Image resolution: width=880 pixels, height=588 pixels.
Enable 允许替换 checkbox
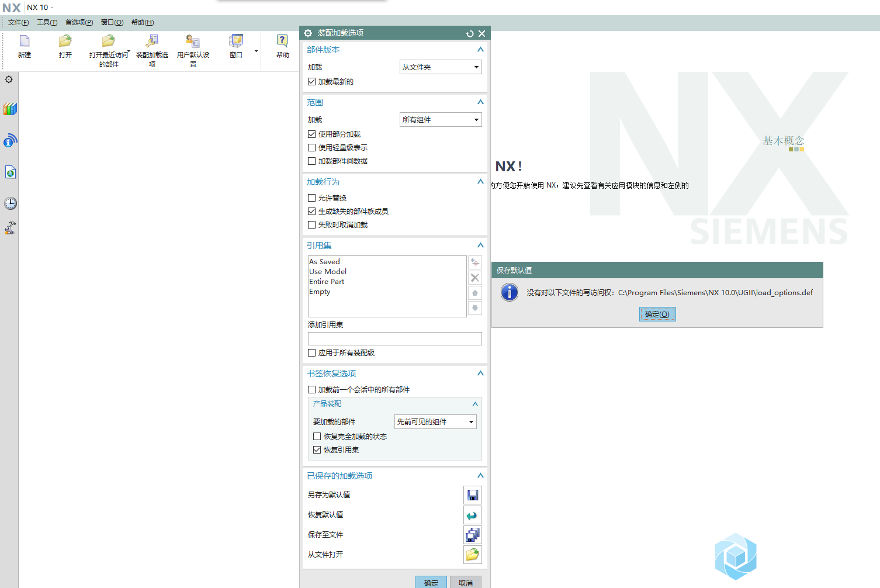(311, 198)
